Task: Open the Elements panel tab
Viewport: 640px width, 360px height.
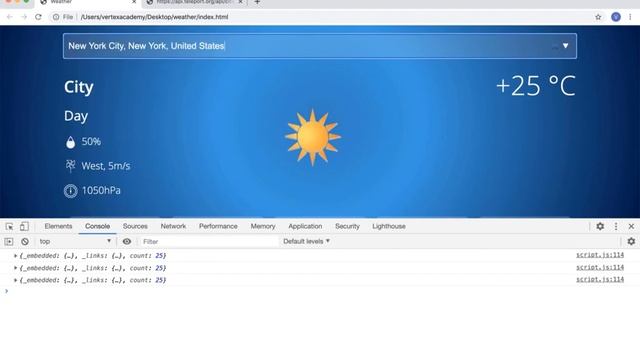Action: click(58, 226)
